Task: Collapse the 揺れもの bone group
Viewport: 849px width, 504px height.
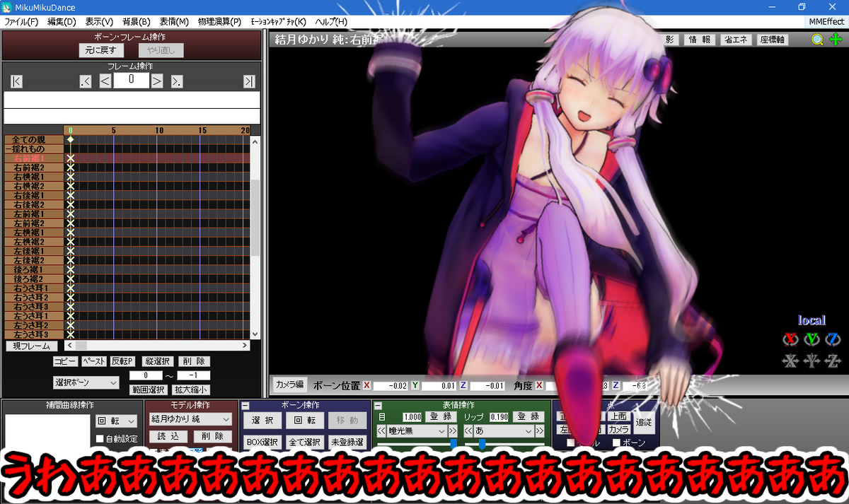Action: point(7,149)
